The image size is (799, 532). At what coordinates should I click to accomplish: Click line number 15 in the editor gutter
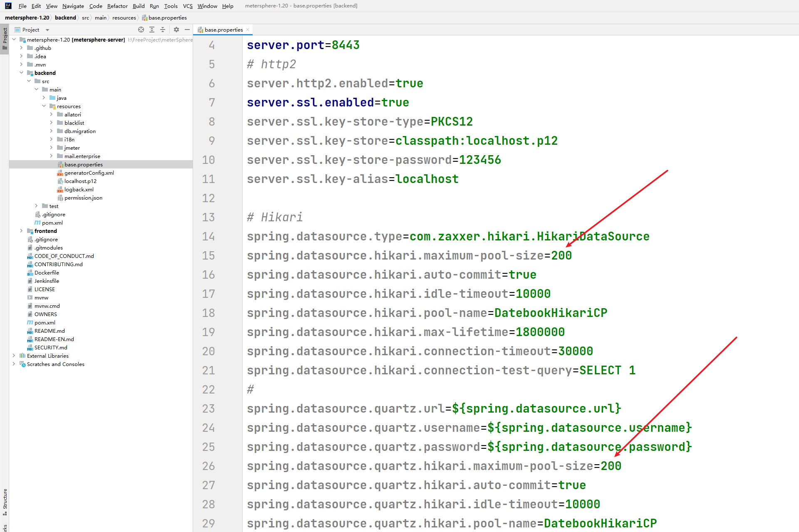pos(208,255)
